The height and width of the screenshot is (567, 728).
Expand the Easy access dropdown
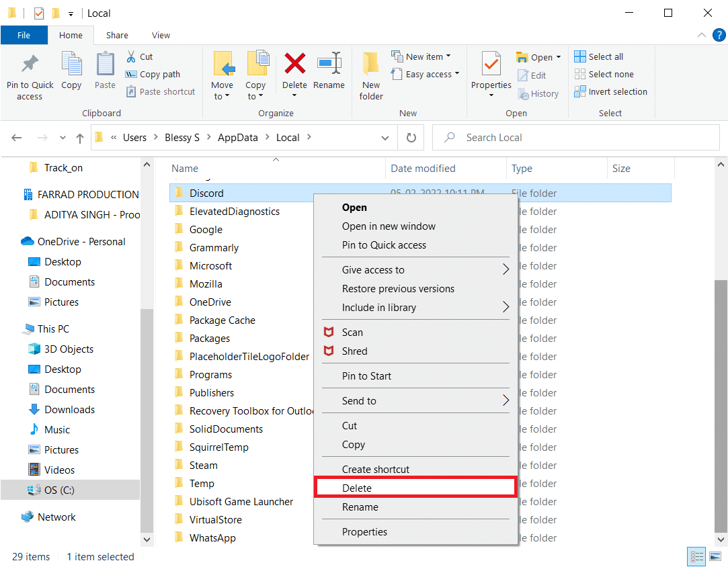pos(457,73)
